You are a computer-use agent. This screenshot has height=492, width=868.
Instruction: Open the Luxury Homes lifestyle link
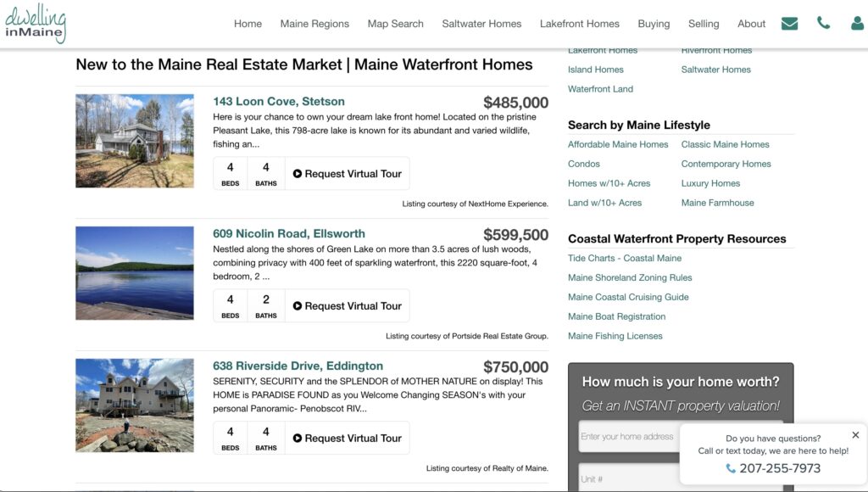pyautogui.click(x=710, y=183)
